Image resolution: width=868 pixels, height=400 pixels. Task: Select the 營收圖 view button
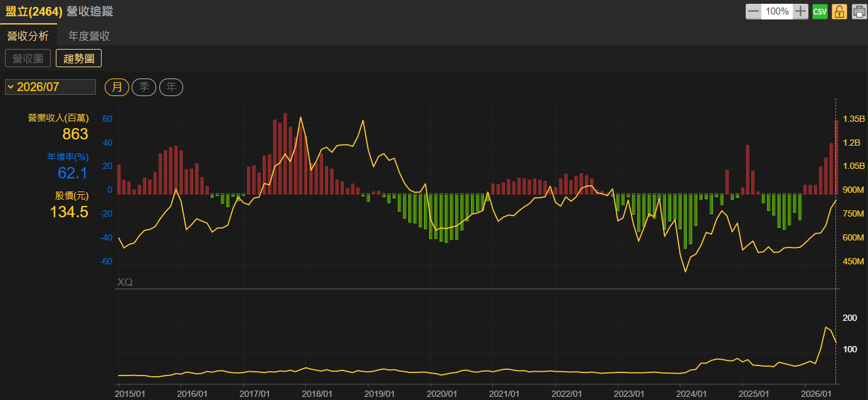tap(28, 58)
